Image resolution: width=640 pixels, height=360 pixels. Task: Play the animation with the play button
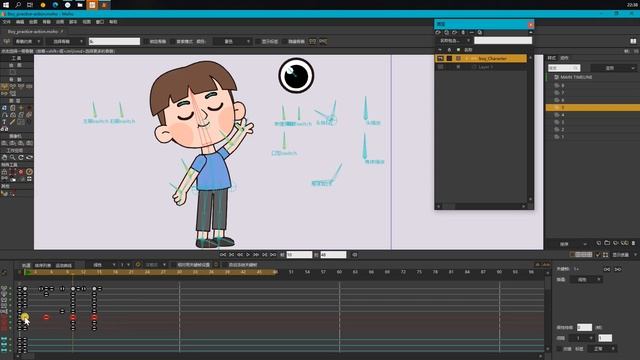click(x=248, y=255)
